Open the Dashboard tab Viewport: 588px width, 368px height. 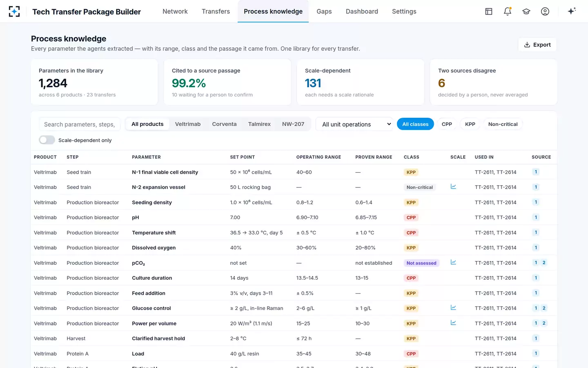pyautogui.click(x=362, y=11)
